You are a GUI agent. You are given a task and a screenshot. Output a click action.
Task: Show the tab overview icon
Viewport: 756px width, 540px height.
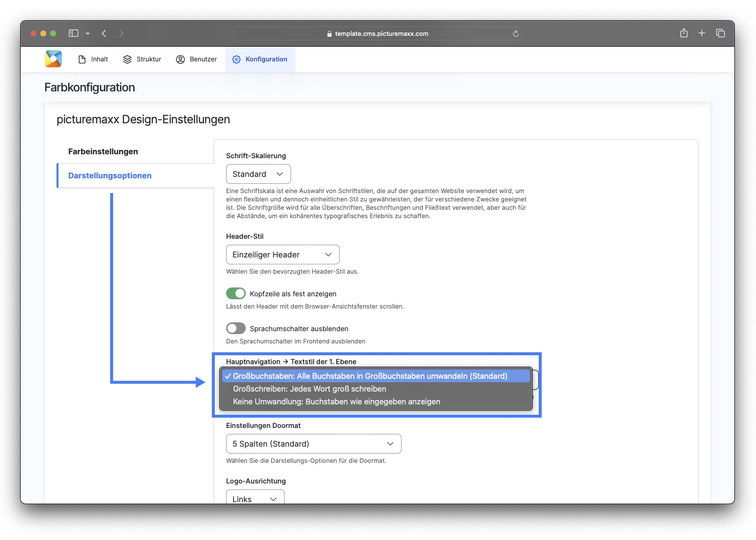point(721,33)
